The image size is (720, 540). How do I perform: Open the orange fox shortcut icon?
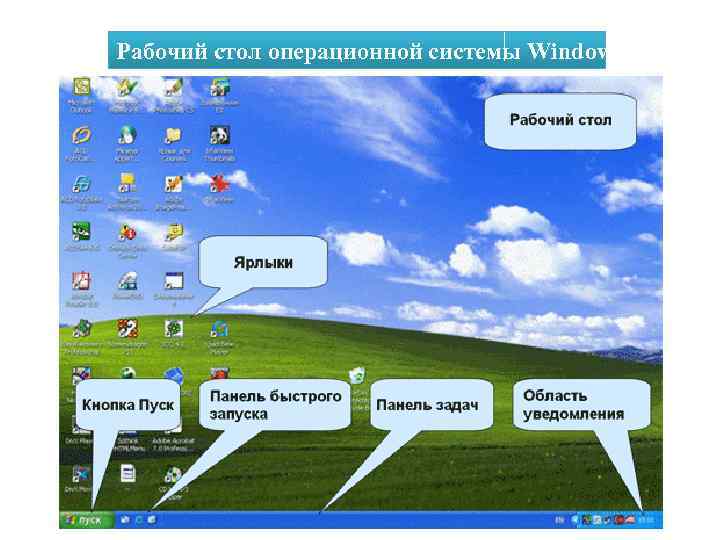pyautogui.click(x=174, y=185)
